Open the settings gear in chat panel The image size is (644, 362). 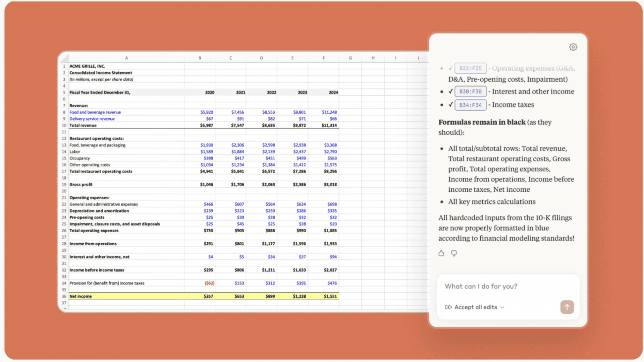pyautogui.click(x=573, y=47)
